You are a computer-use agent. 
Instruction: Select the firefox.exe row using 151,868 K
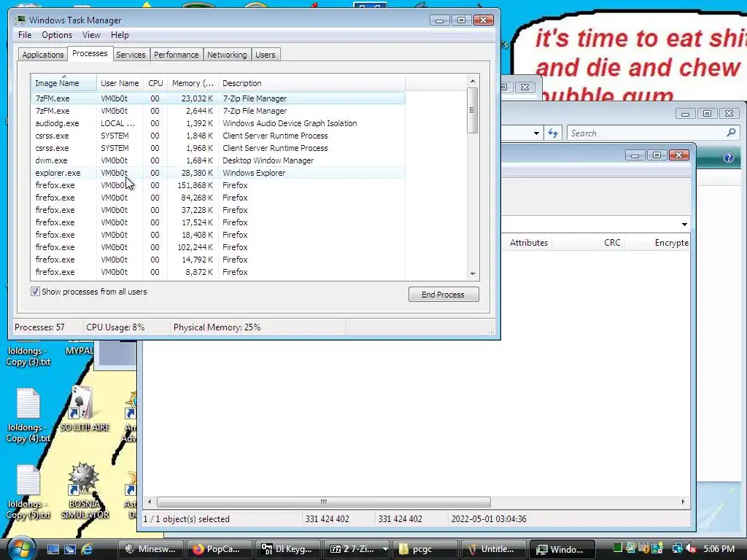[218, 185]
